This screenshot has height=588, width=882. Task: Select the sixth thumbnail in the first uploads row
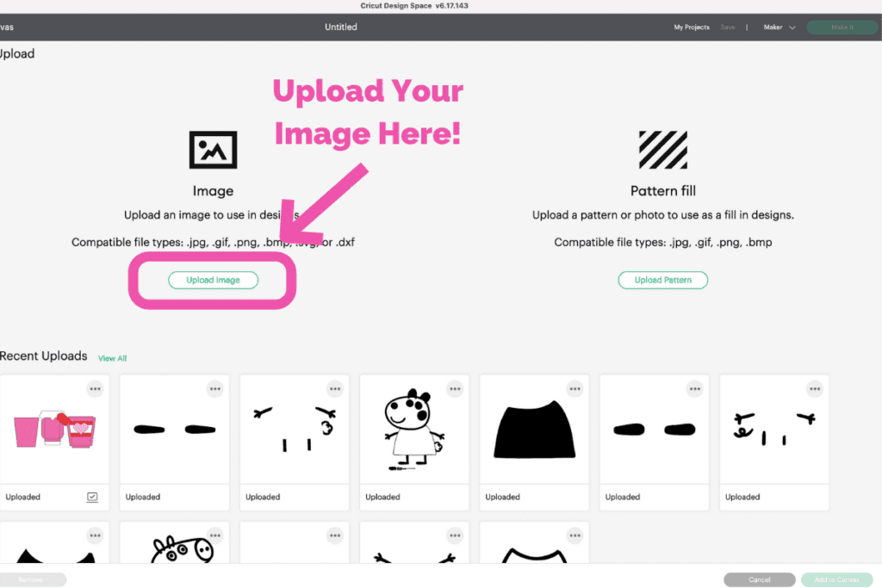pos(655,430)
